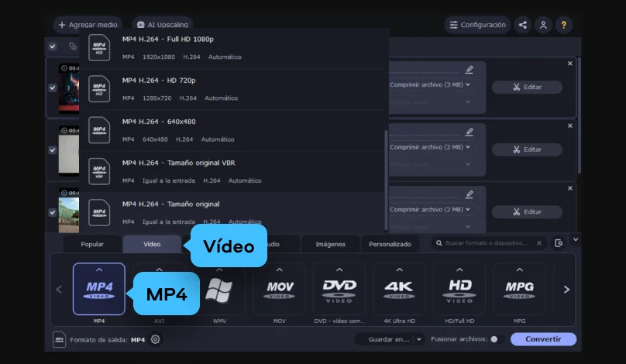This screenshot has height=364, width=626.
Task: Select the HD/Full HD format icon
Action: [459, 289]
